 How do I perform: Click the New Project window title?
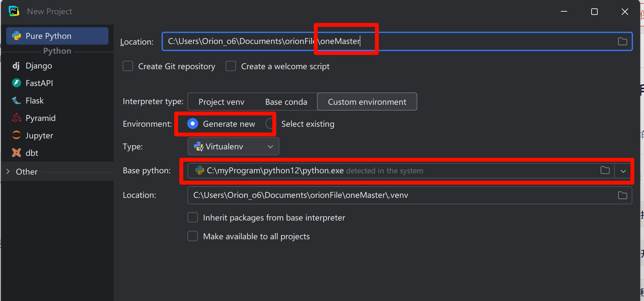point(50,11)
